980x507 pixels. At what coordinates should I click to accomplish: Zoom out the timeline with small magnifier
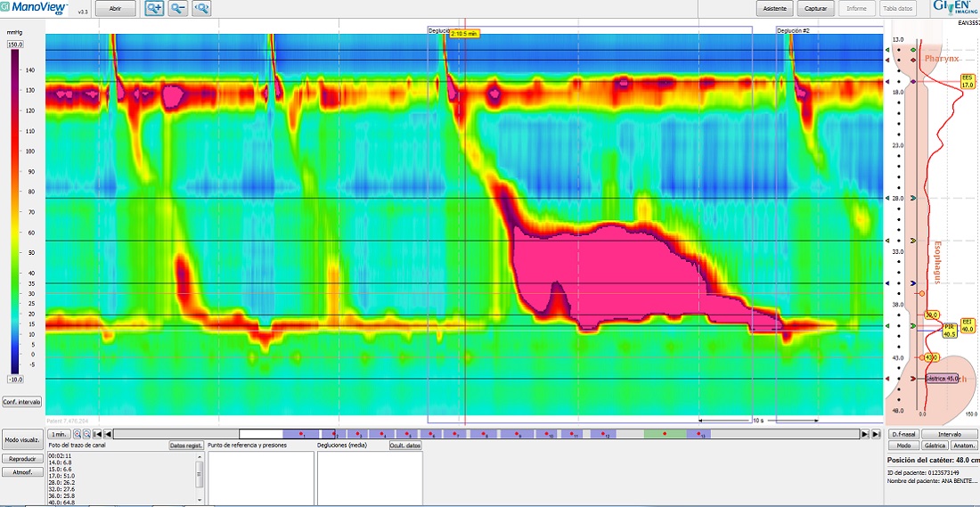pyautogui.click(x=86, y=434)
